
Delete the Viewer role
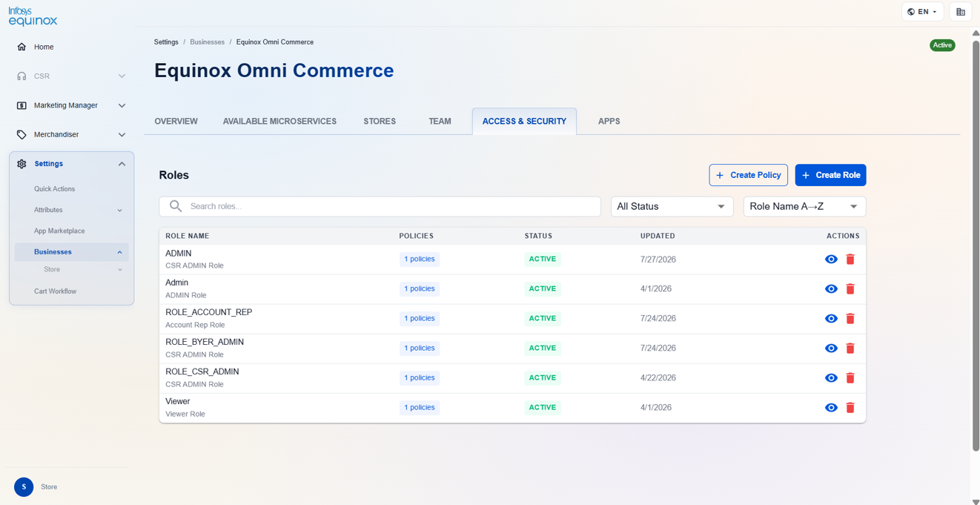point(850,408)
